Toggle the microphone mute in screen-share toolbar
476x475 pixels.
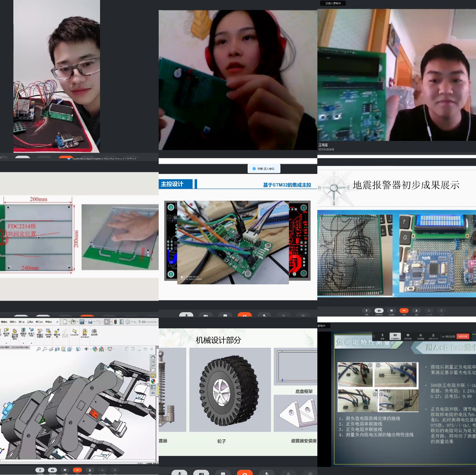pyautogui.click(x=382, y=336)
